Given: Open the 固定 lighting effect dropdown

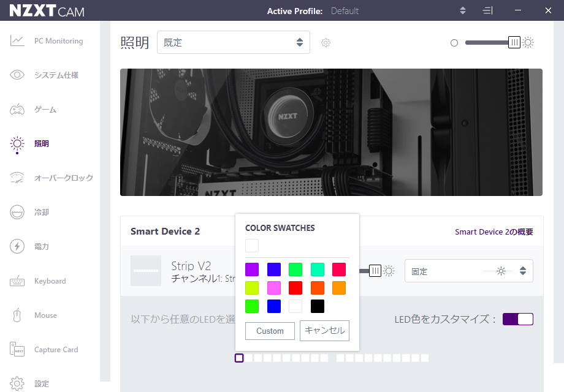Looking at the screenshot, I should point(468,271).
